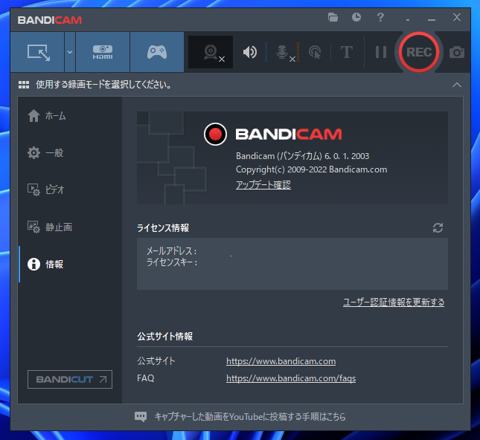Open the scheduled recording clock icon
The width and height of the screenshot is (480, 440).
tap(356, 17)
